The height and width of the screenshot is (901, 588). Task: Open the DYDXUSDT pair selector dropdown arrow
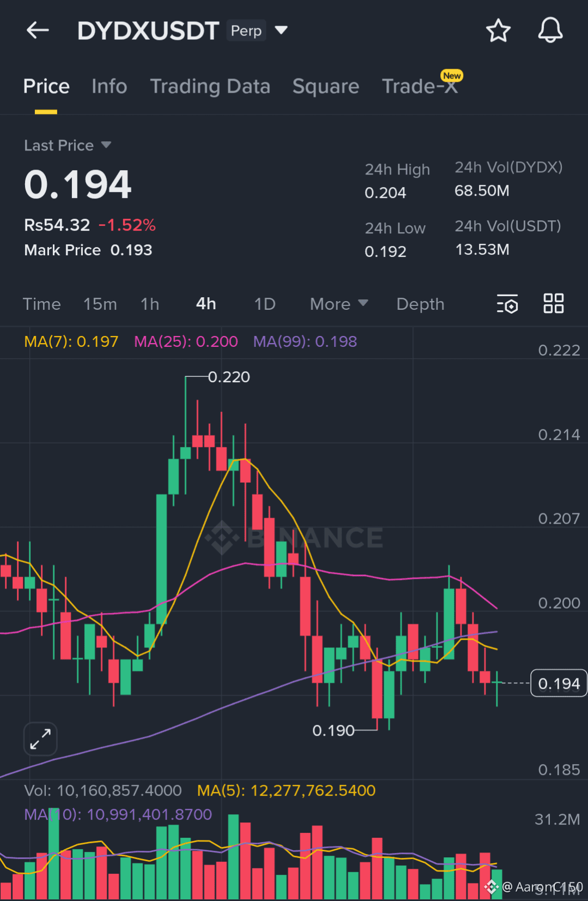pos(281,30)
